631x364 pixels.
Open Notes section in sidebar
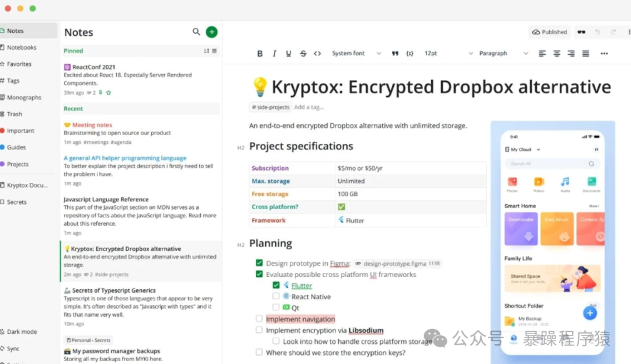[28, 30]
